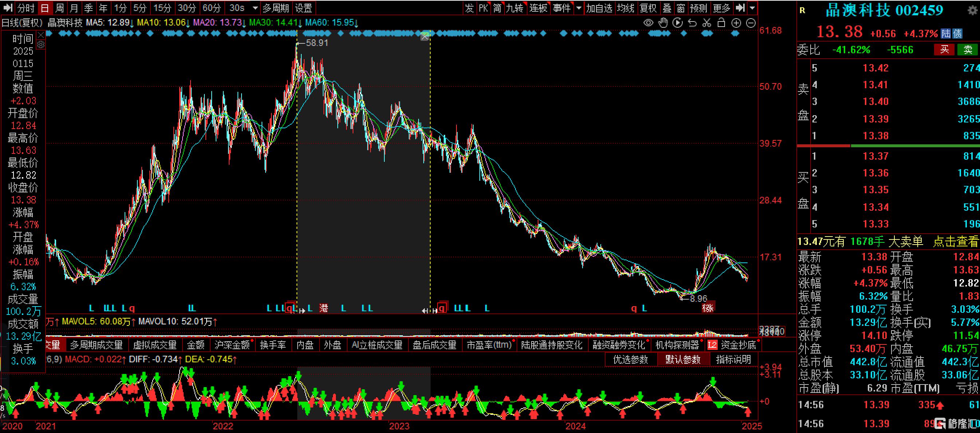
Task: Open the 多周期 multi-period view
Action: [x=276, y=8]
